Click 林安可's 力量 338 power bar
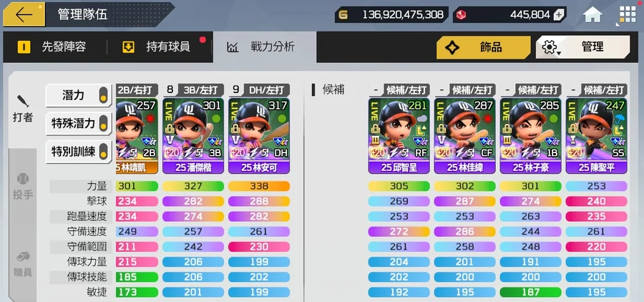 coord(259,186)
